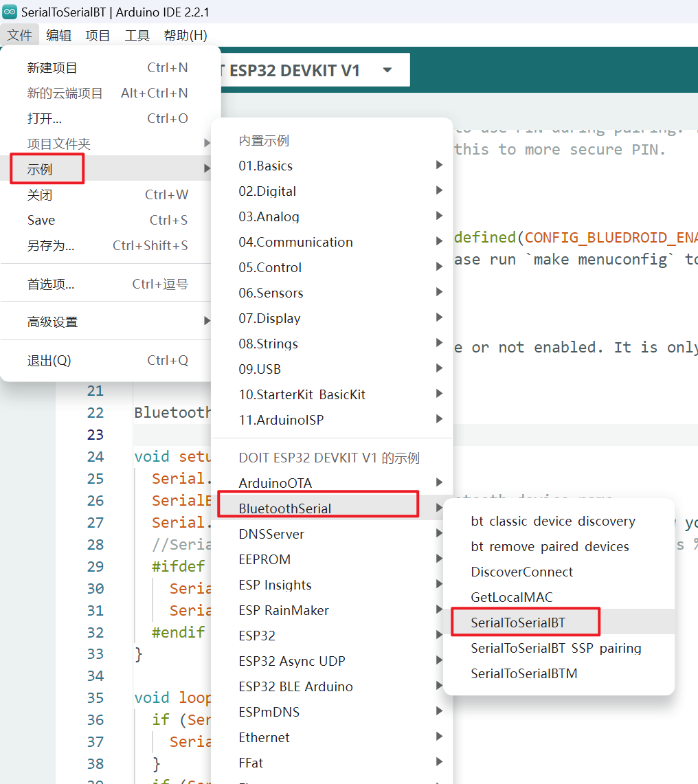Screen dimensions: 698x784
Task: Open the GetLocalMAC example
Action: click(559, 597)
